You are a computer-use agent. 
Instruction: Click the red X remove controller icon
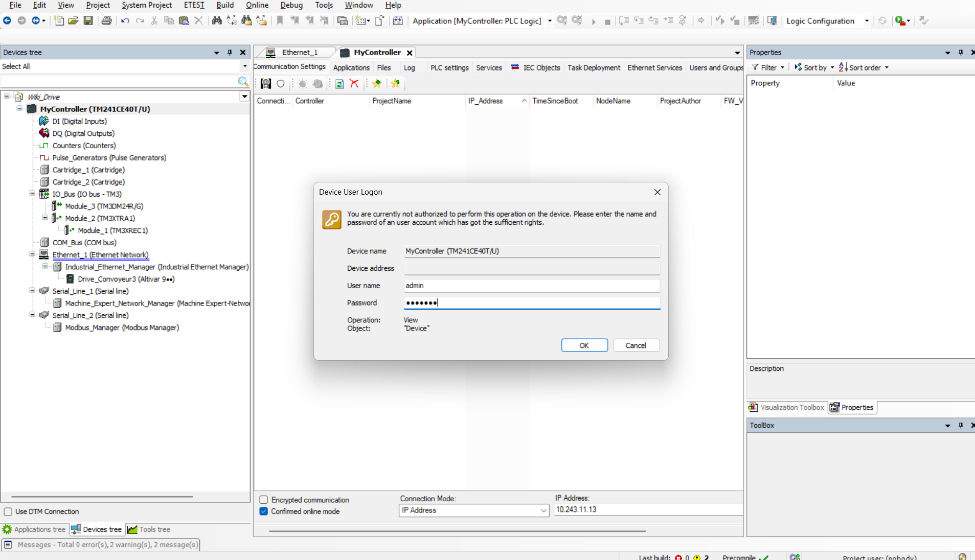[354, 84]
